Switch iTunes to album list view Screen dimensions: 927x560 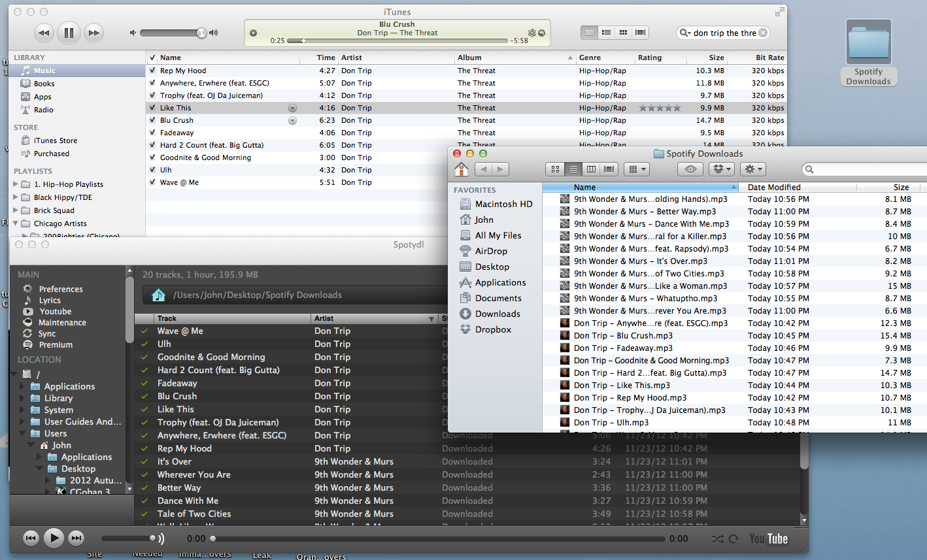pyautogui.click(x=606, y=33)
